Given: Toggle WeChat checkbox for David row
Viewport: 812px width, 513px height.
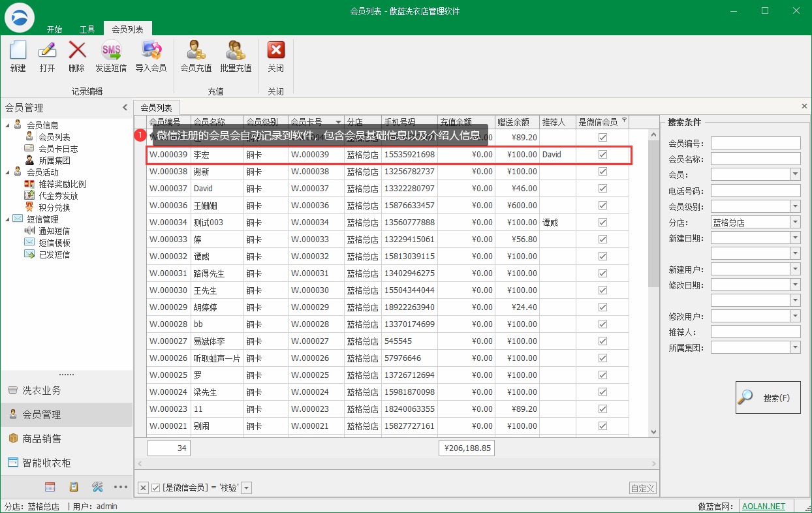Looking at the screenshot, I should click(x=602, y=189).
